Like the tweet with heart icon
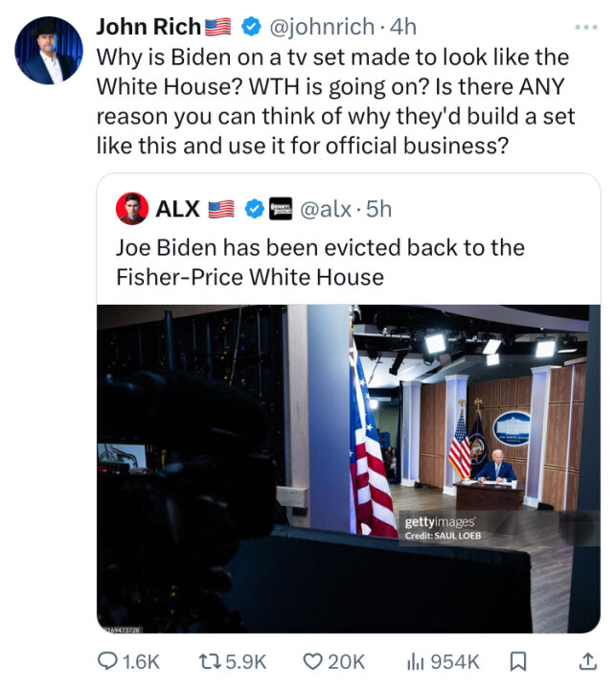Screen dimensions: 616x690 click(313, 660)
